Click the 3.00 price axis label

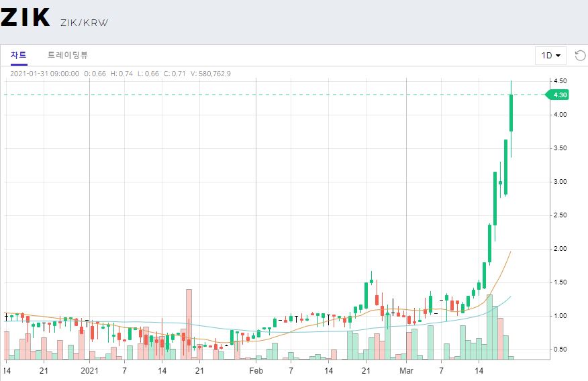(560, 182)
